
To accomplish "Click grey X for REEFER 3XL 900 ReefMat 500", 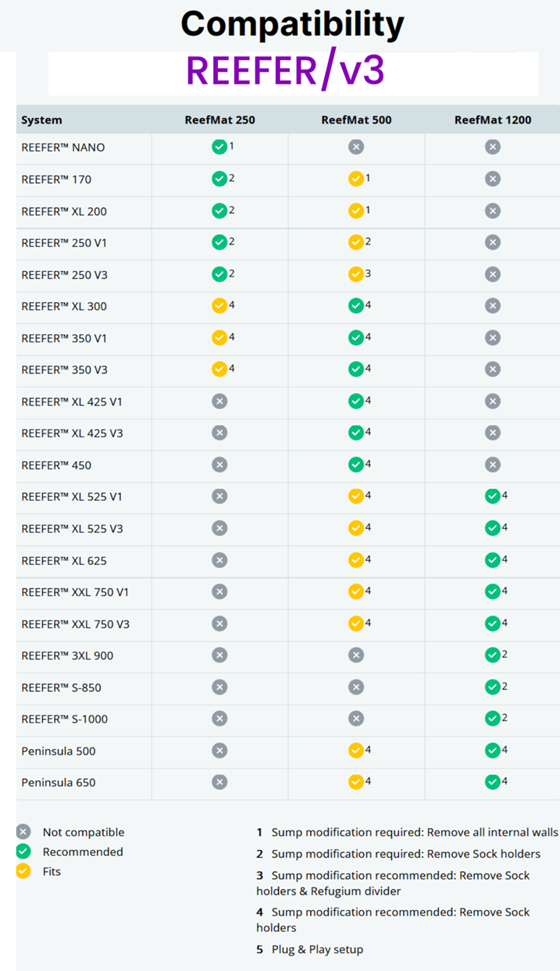I will coord(356,655).
